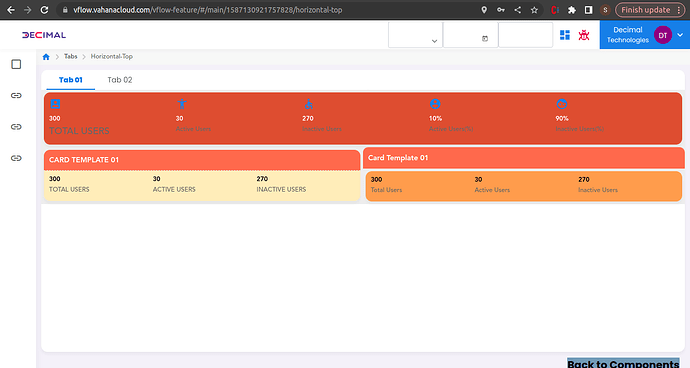
Task: Go to home via breadcrumb house icon
Action: 46,57
